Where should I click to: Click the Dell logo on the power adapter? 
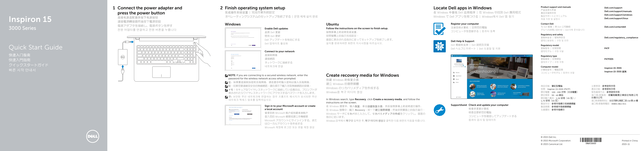pos(123,57)
